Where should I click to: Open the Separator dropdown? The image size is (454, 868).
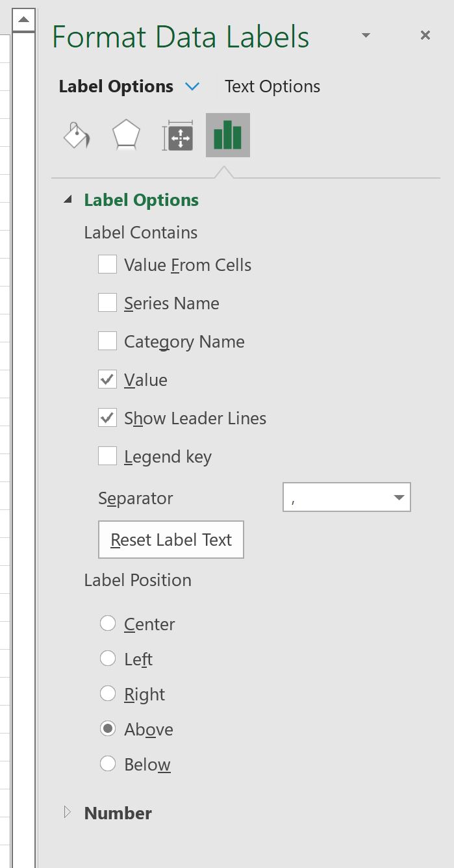(x=398, y=498)
